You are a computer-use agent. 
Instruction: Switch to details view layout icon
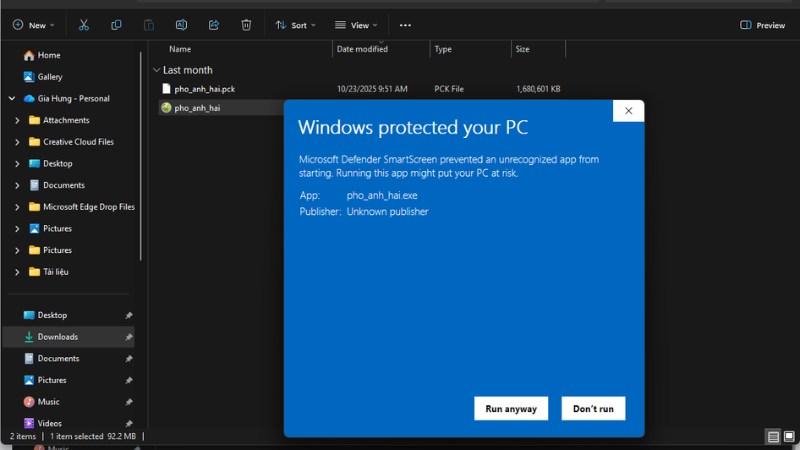click(773, 437)
